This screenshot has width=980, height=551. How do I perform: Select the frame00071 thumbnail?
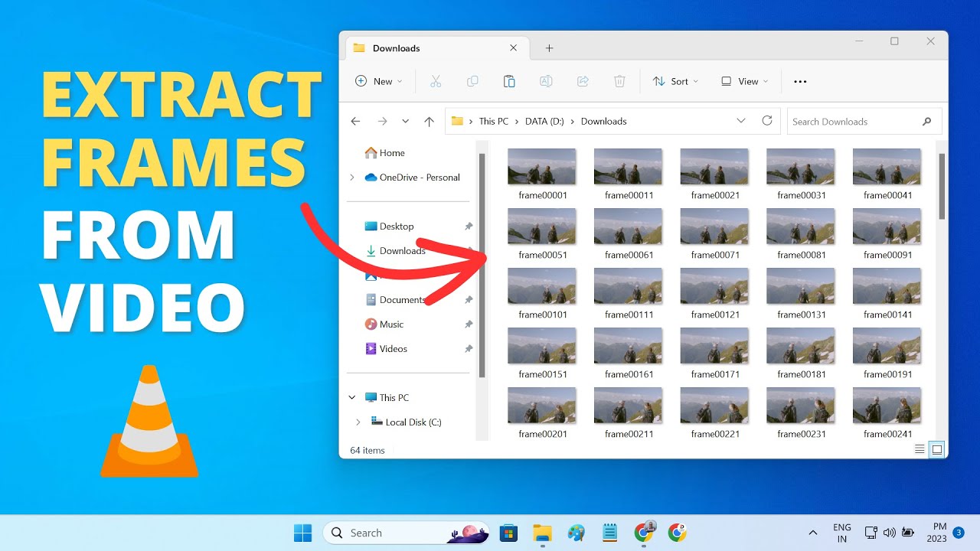coord(715,227)
